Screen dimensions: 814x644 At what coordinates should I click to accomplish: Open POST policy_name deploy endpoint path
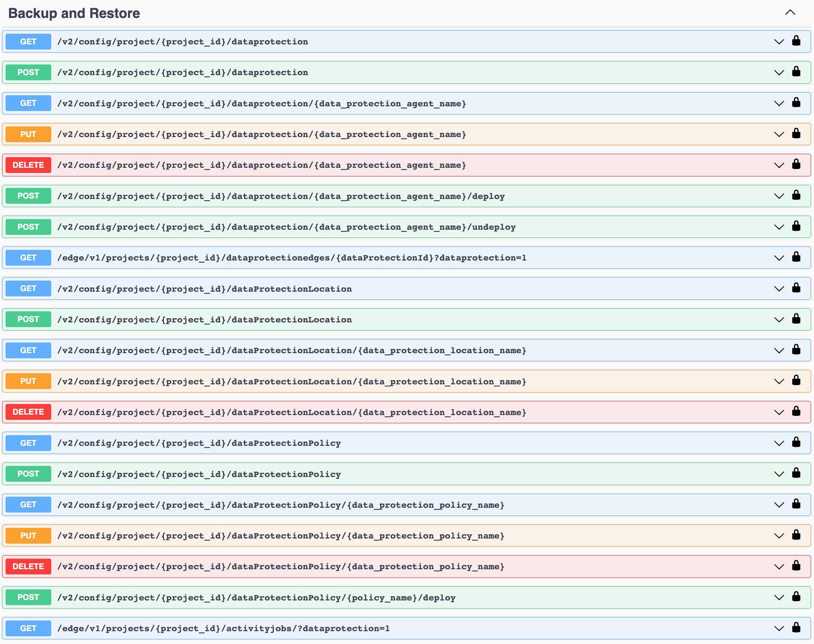(256, 597)
